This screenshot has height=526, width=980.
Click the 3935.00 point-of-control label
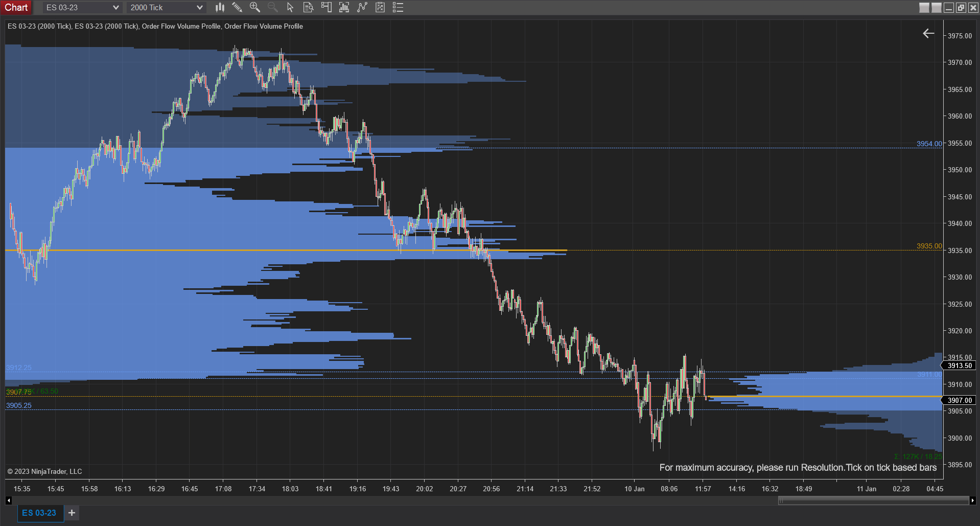(x=929, y=246)
